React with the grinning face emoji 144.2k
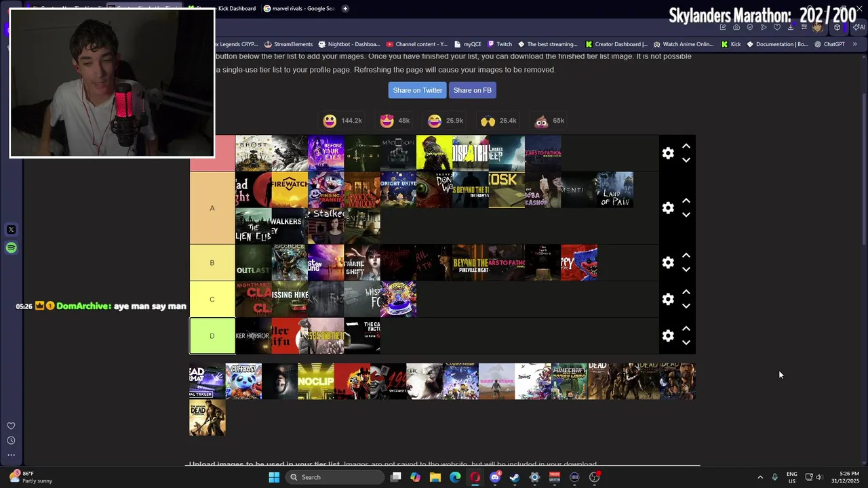Screen dimensions: 868x488 pos(342,121)
